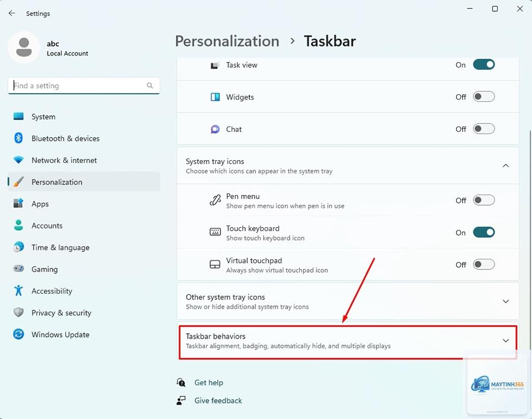Click the Gaming controller icon
This screenshot has height=419, width=532.
click(x=18, y=269)
